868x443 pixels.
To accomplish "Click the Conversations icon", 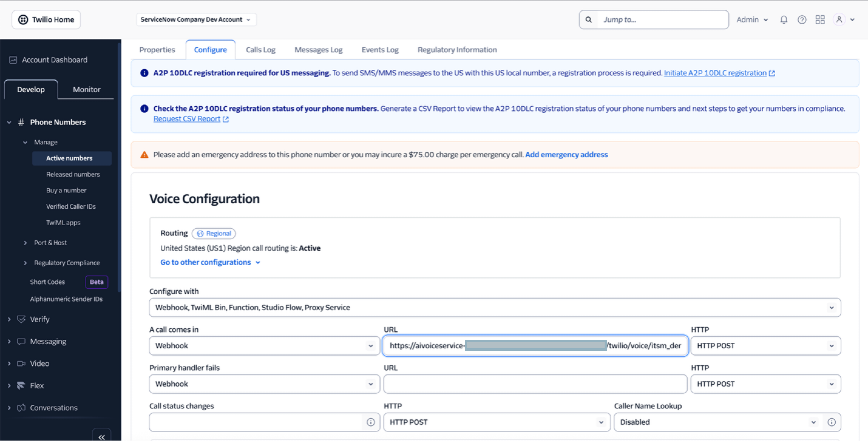I will [x=21, y=408].
